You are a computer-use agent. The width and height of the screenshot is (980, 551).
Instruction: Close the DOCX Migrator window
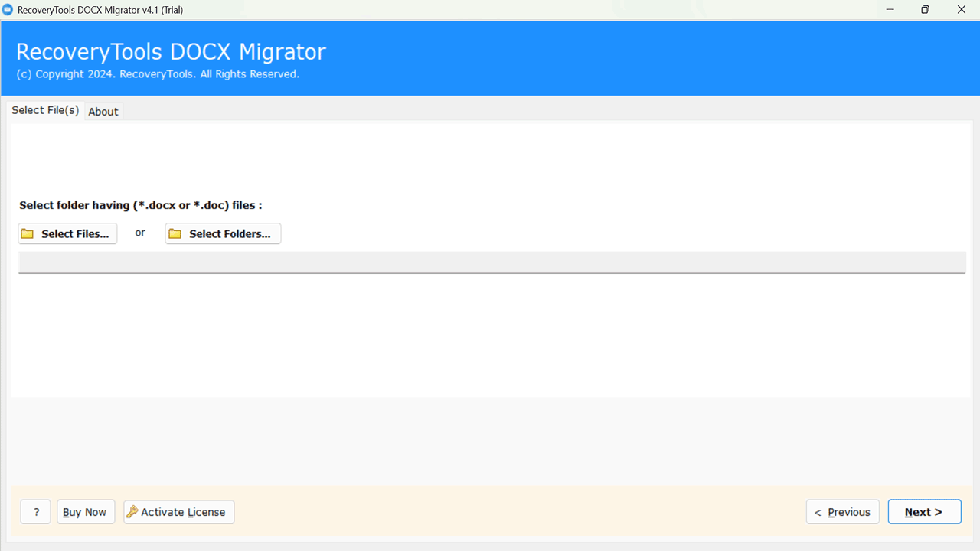(x=962, y=10)
